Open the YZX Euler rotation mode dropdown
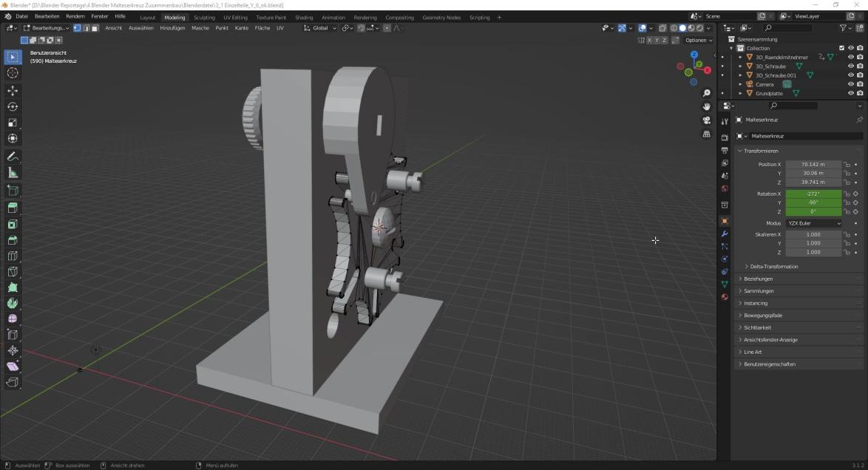 coord(813,223)
